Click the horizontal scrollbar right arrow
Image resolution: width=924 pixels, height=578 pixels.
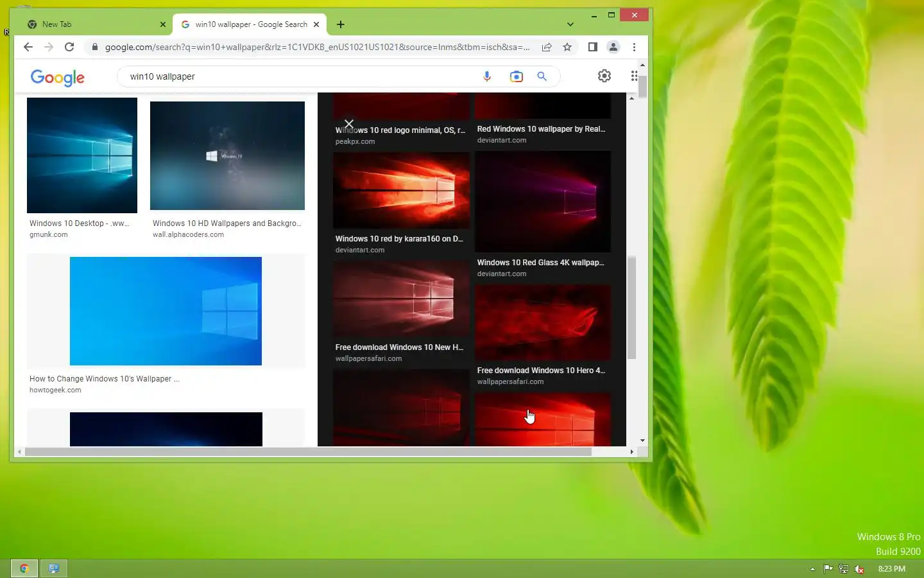pyautogui.click(x=632, y=451)
